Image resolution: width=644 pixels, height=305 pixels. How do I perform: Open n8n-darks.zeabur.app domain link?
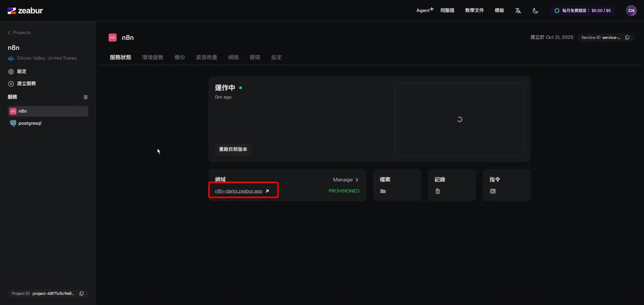click(x=239, y=191)
